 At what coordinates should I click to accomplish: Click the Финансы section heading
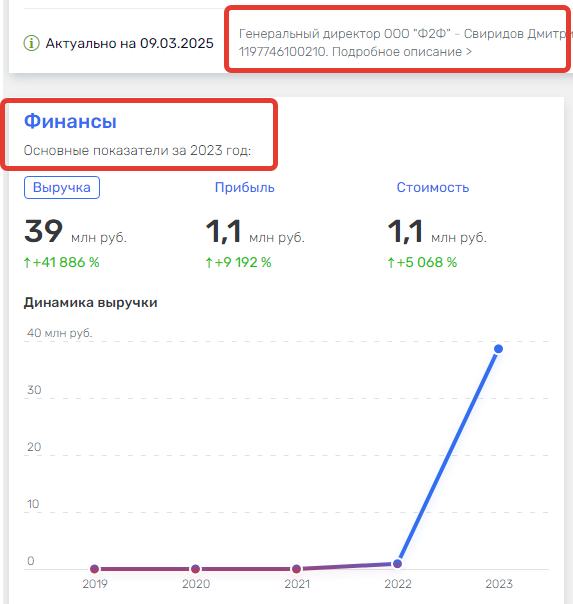click(x=70, y=121)
